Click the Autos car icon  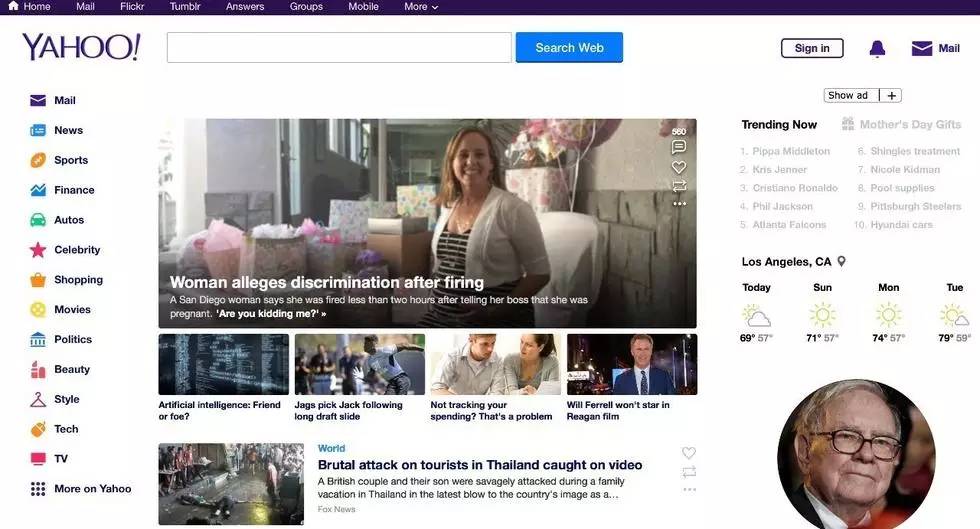pos(38,219)
